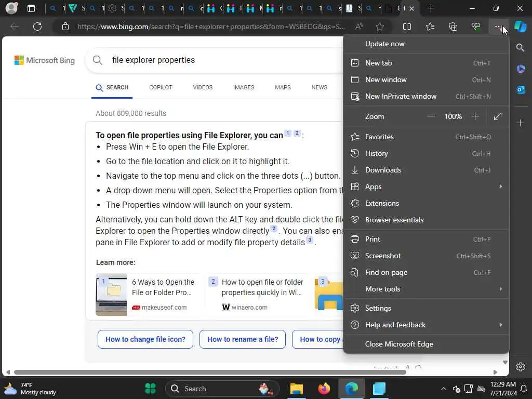Switch to the VIDEOS tab

coord(203,87)
